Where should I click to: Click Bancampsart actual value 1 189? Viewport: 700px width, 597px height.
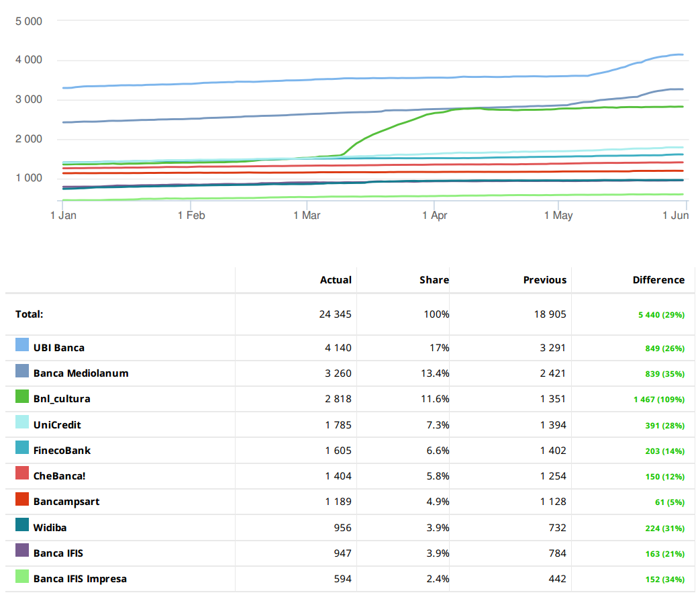(338, 502)
